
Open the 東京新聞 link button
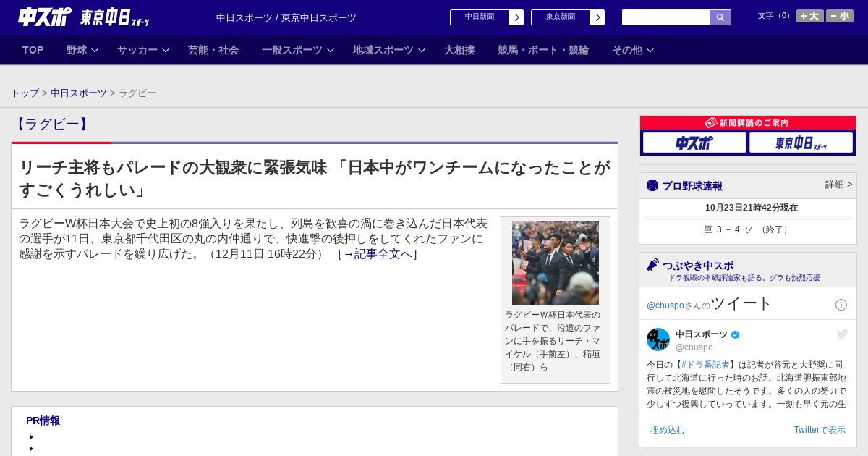[561, 17]
